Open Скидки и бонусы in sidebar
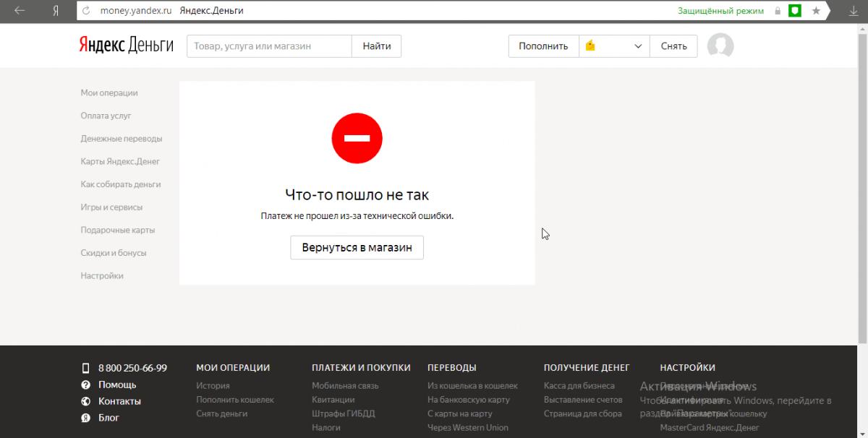 coord(114,253)
